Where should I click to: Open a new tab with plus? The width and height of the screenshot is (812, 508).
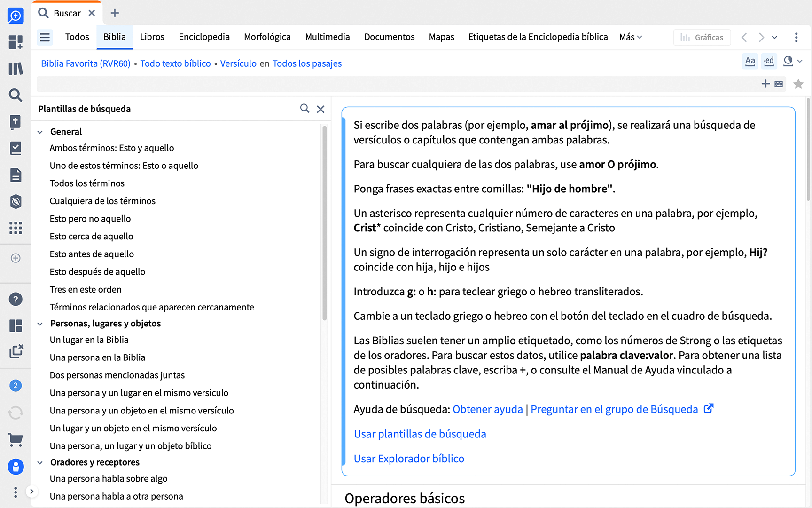115,13
